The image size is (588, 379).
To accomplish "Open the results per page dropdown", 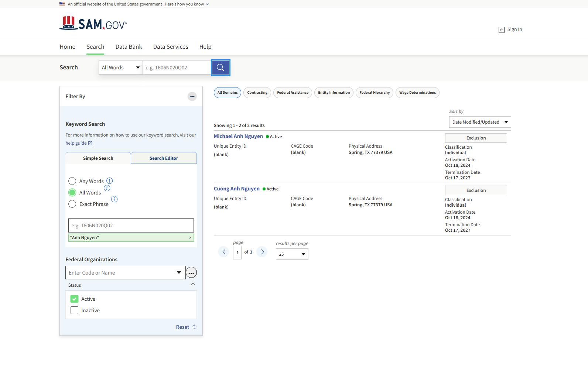I will (292, 254).
